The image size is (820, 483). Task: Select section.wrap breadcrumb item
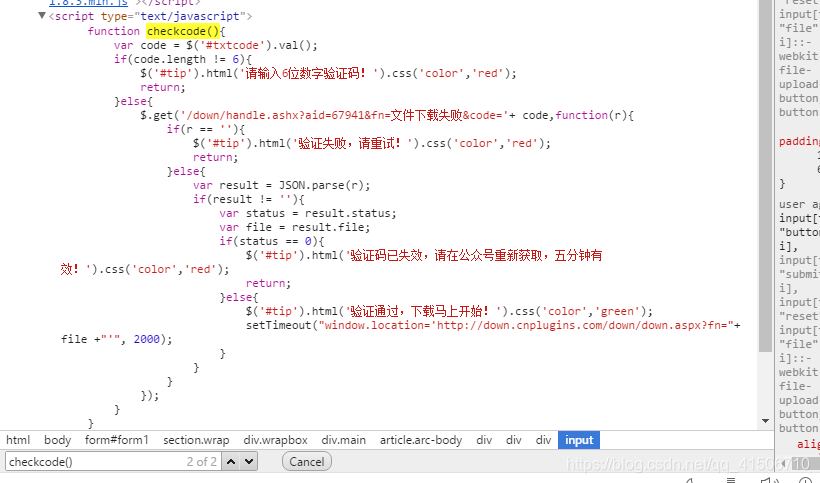[196, 440]
